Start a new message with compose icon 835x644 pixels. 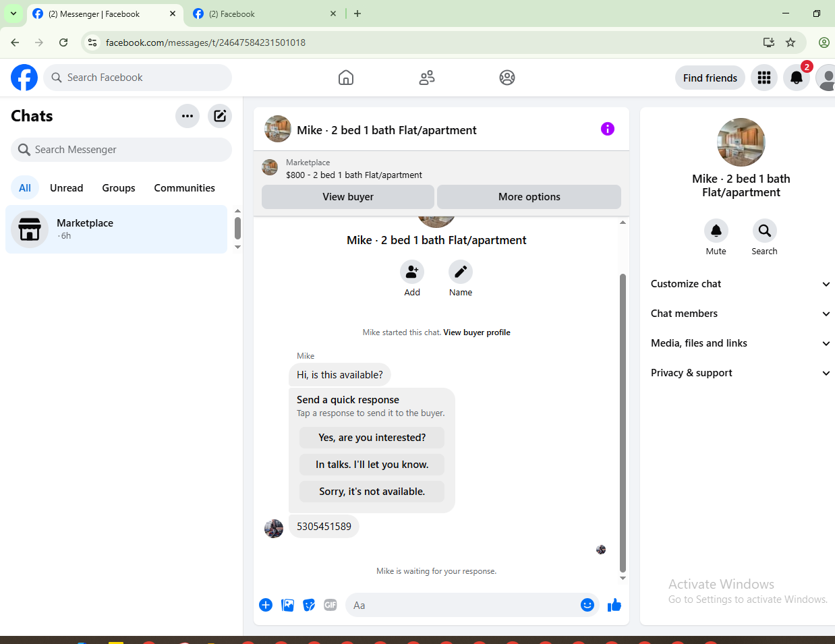pos(220,116)
